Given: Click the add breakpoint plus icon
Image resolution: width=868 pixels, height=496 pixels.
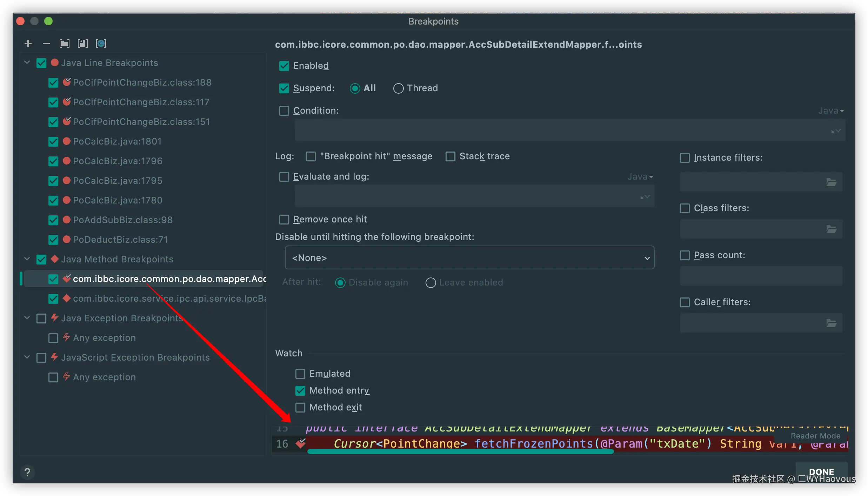Looking at the screenshot, I should (x=28, y=43).
